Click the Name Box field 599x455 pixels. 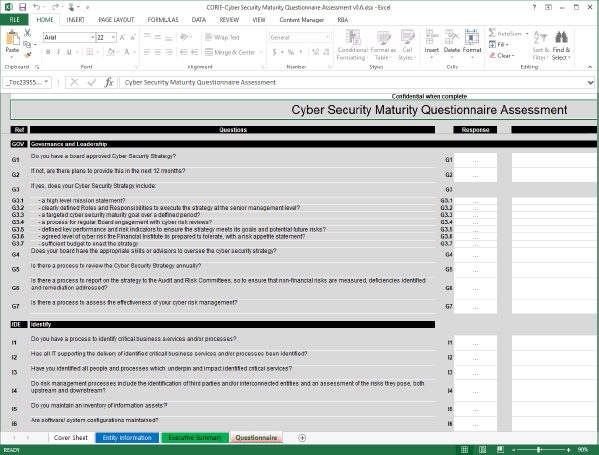[27, 82]
